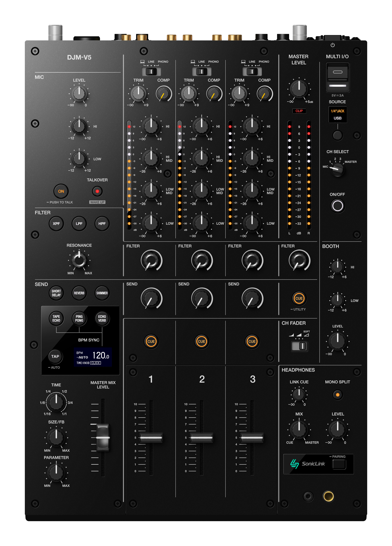
Task: Click the BOOTH LEVEL knob
Action: coord(337,341)
